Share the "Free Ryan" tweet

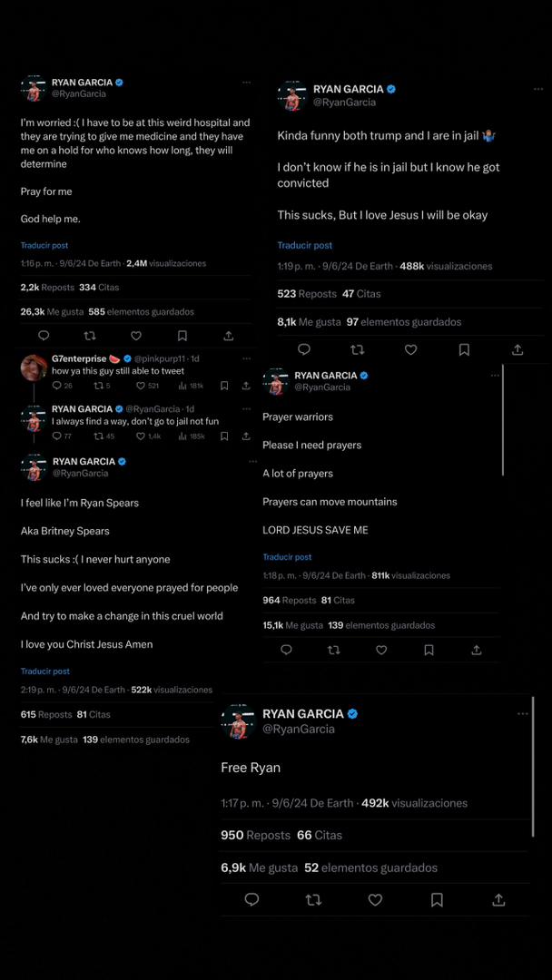(x=498, y=899)
